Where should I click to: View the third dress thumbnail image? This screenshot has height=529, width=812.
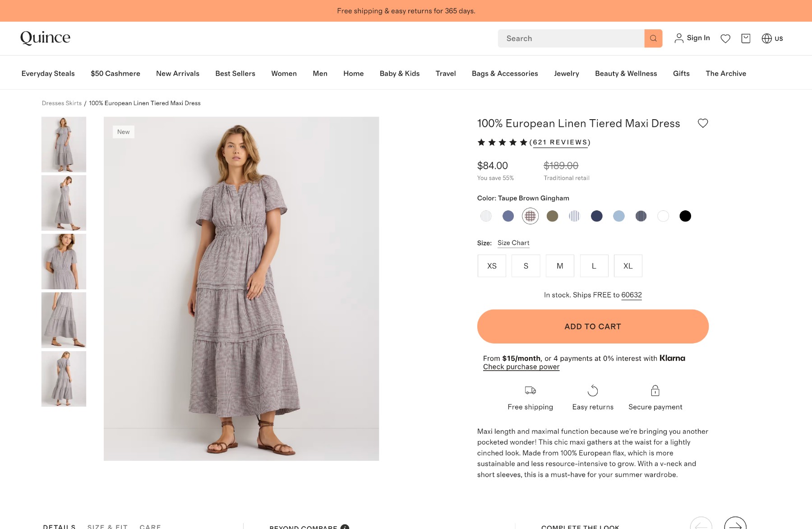click(64, 261)
